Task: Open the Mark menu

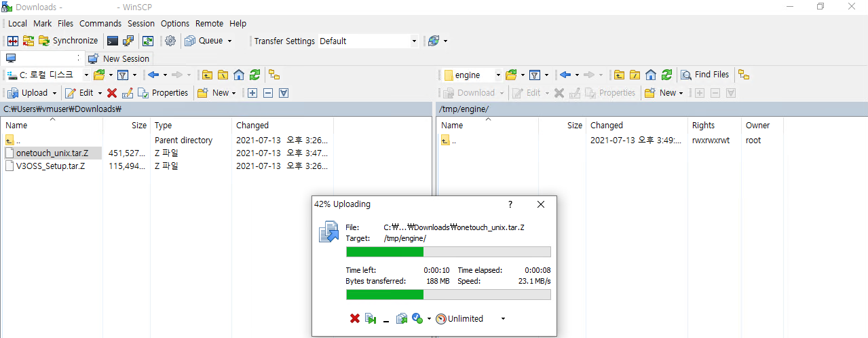Action: pos(43,23)
